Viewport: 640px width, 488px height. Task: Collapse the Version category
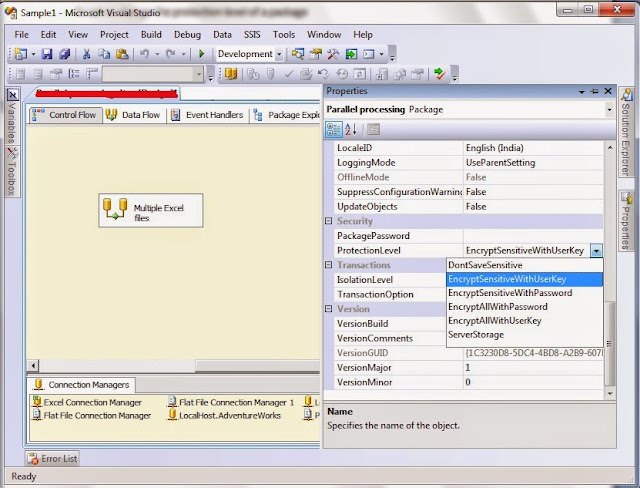pos(329,309)
